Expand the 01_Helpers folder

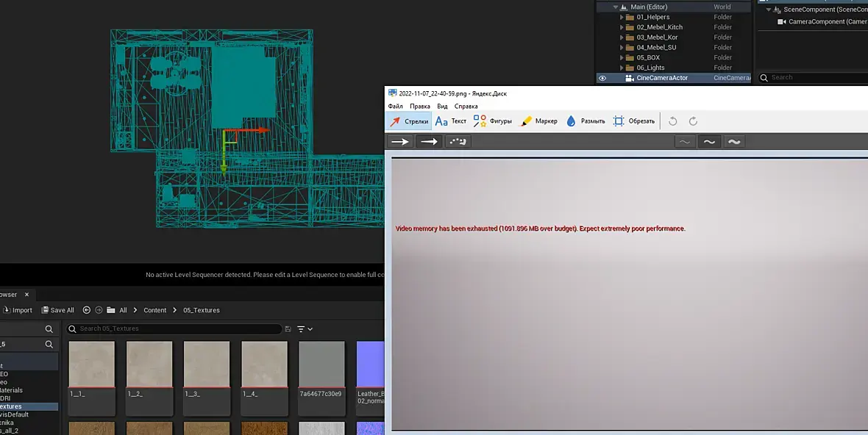tap(622, 17)
